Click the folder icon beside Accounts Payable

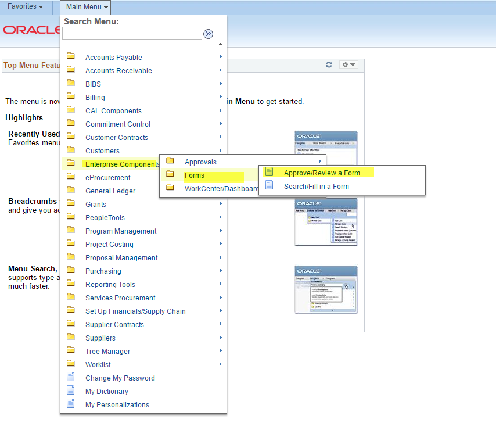pyautogui.click(x=70, y=56)
